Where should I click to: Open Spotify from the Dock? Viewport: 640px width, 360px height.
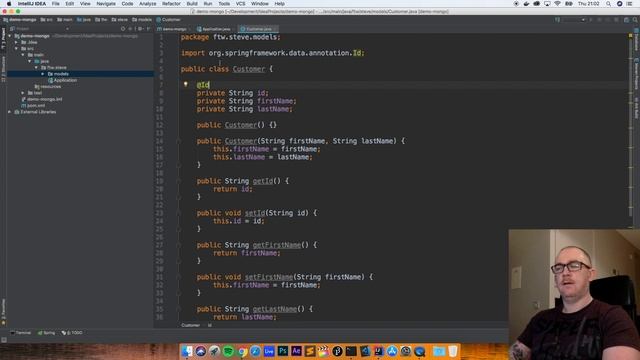(228, 351)
